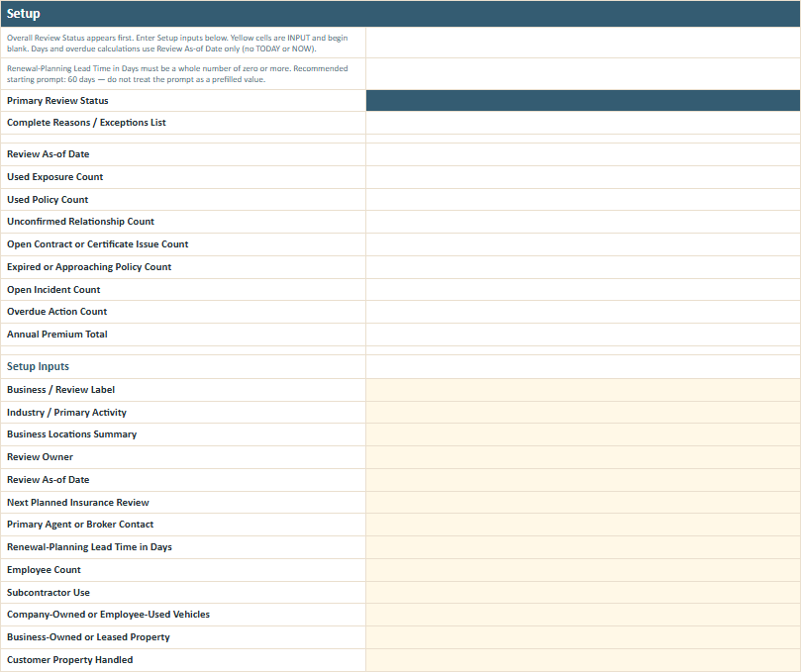
Task: Select the Business / Review Label input cell
Action: coord(583,390)
